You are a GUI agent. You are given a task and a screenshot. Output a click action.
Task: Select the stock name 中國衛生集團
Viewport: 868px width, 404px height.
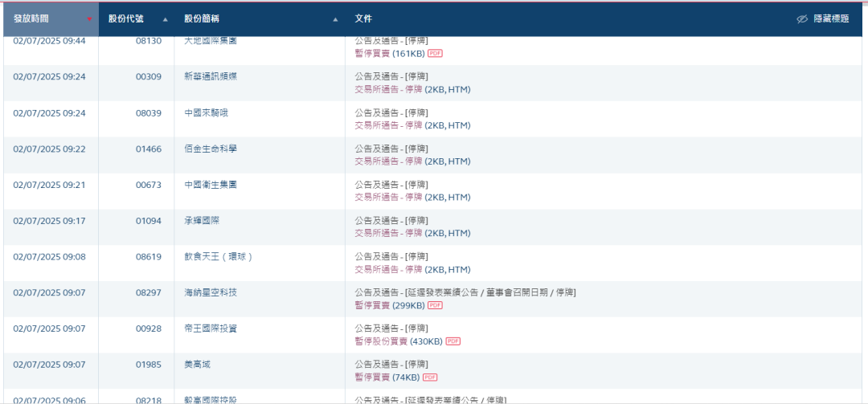pos(211,184)
